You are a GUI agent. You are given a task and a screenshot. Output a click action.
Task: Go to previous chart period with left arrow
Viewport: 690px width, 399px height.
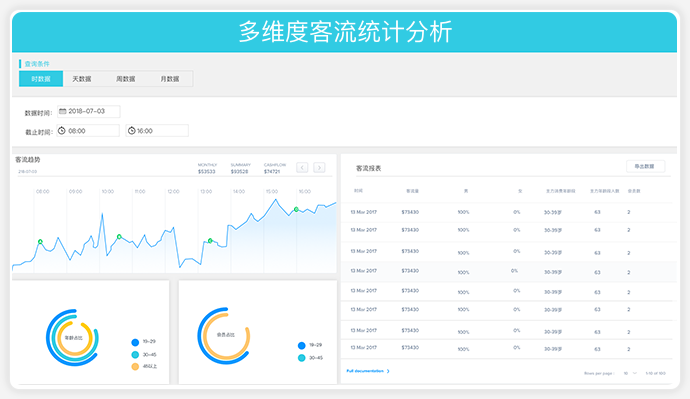tap(302, 168)
